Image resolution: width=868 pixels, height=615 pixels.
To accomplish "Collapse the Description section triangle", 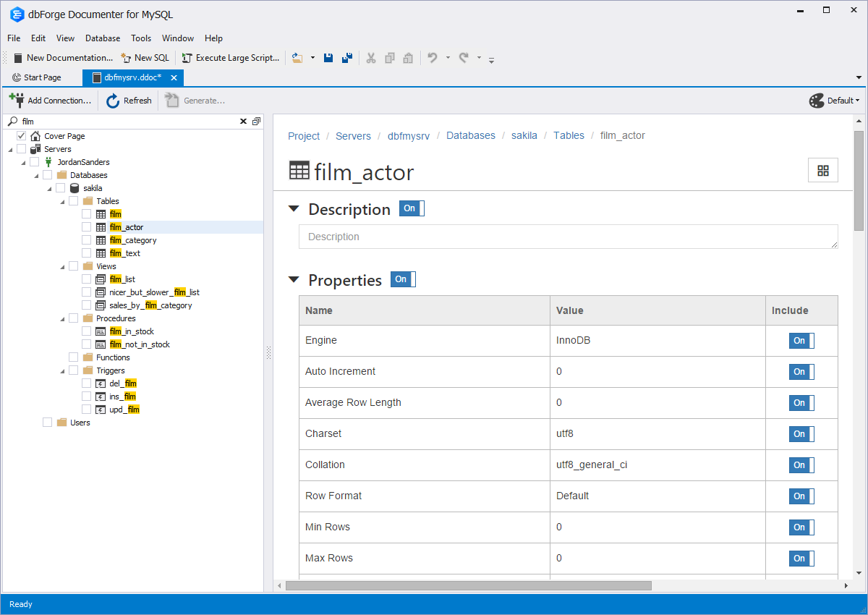I will (x=294, y=209).
